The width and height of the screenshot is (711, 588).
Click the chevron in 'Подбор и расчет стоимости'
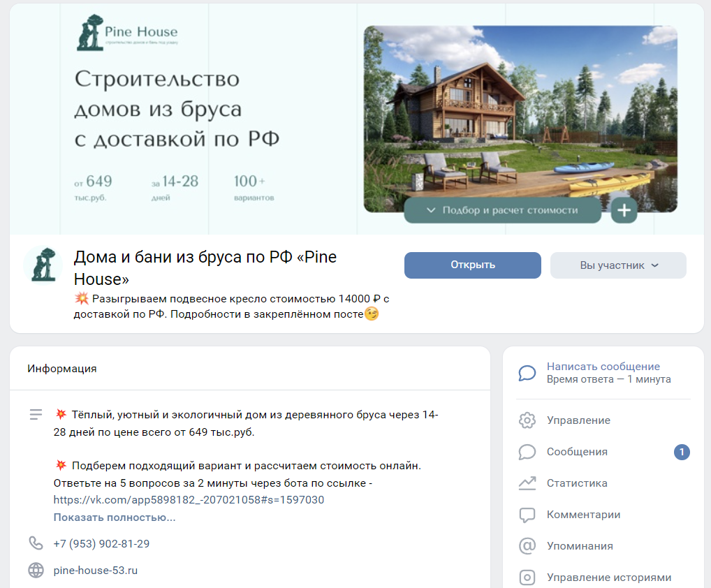(431, 210)
